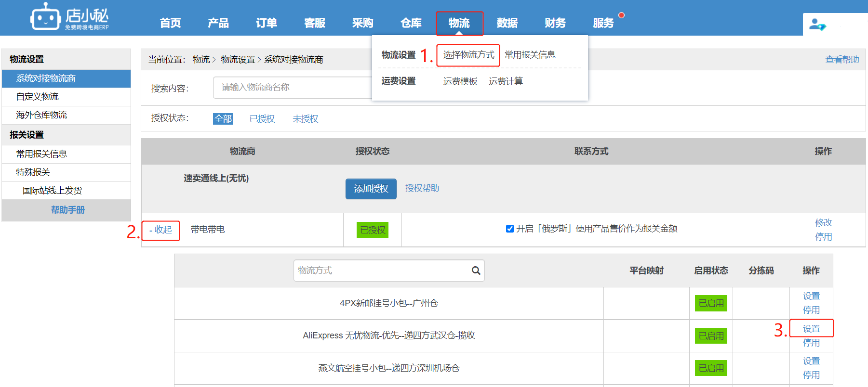This screenshot has width=868, height=387.
Task: Filter authorization status by 未授权
Action: pos(305,119)
